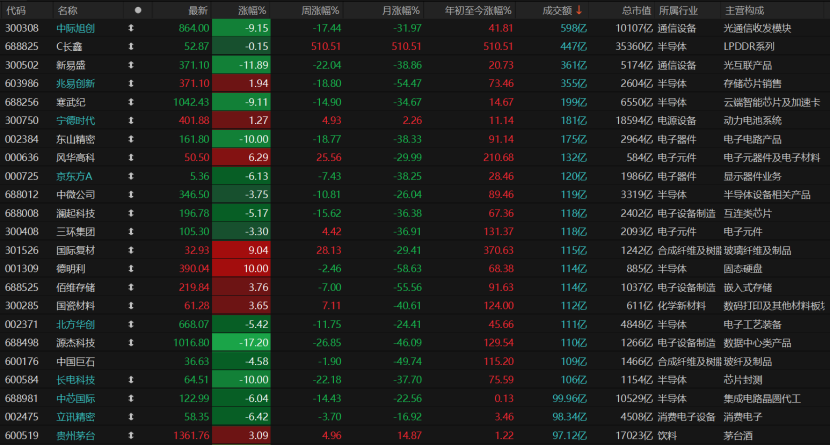The height and width of the screenshot is (446, 831).
Task: Open the 兆易创新 stock link
Action: (75, 84)
